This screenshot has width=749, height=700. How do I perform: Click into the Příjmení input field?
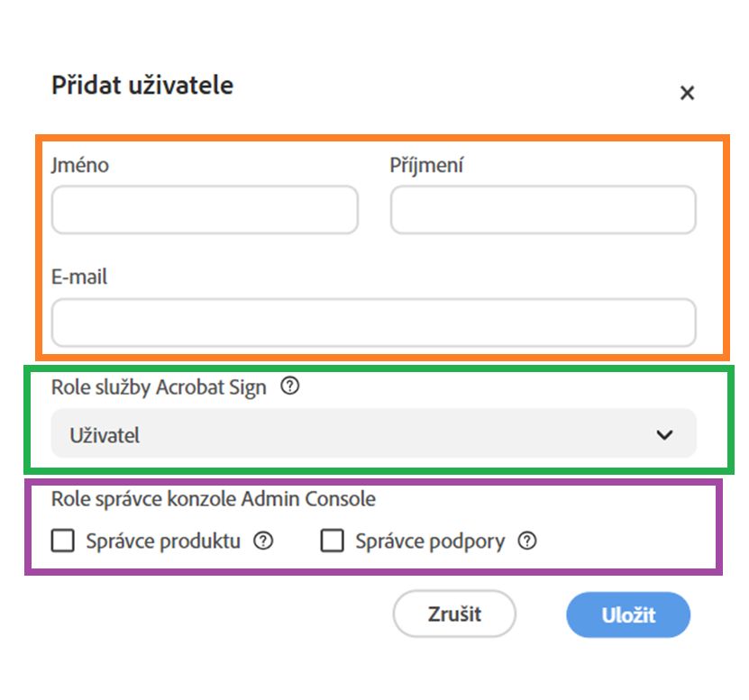coord(543,210)
